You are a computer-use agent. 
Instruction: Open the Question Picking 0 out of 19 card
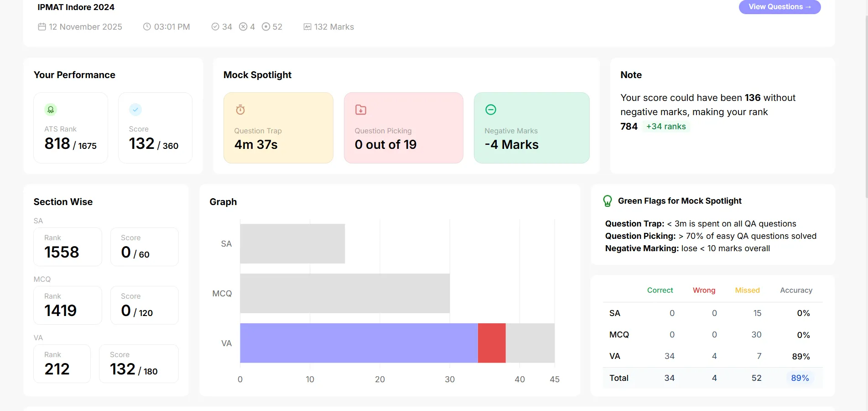tap(404, 128)
